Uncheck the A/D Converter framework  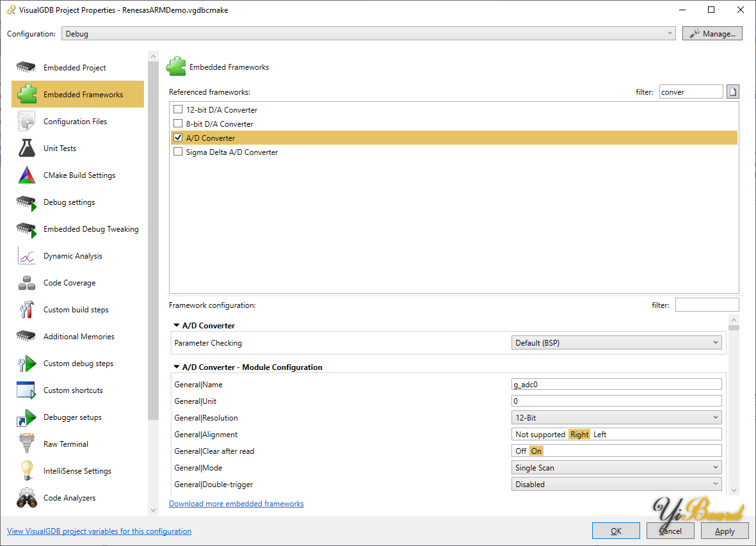point(178,138)
